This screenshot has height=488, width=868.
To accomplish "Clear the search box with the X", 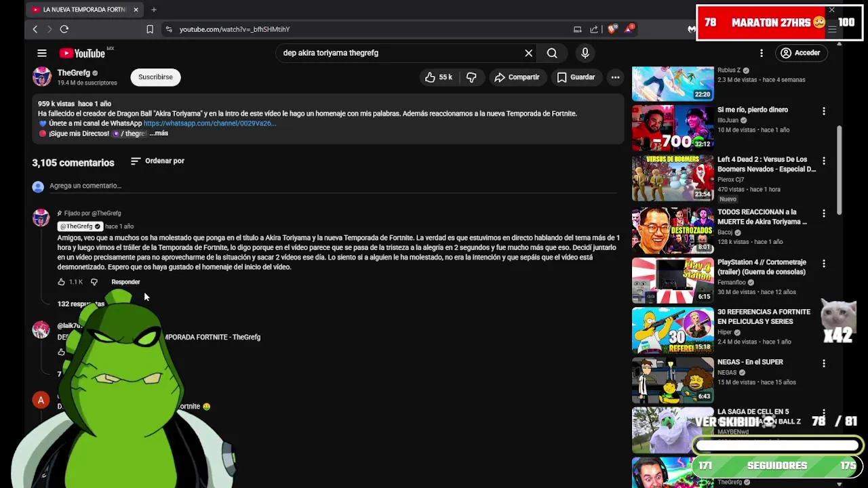I will 529,53.
